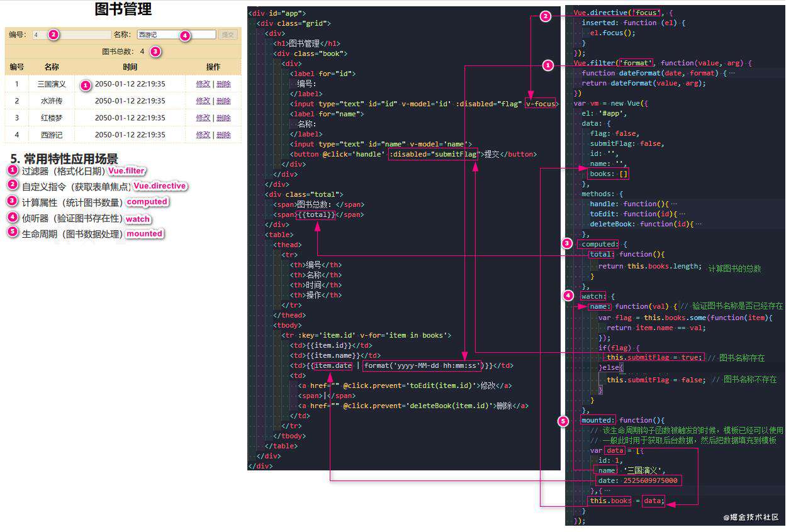Click the 名称 table column header
This screenshot has width=791, height=532.
coord(52,67)
